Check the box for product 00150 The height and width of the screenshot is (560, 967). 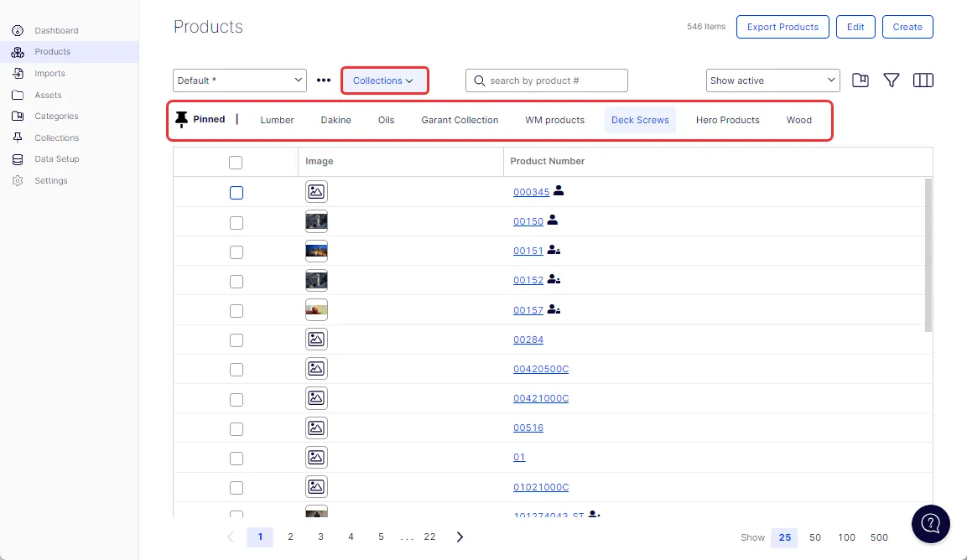237,223
